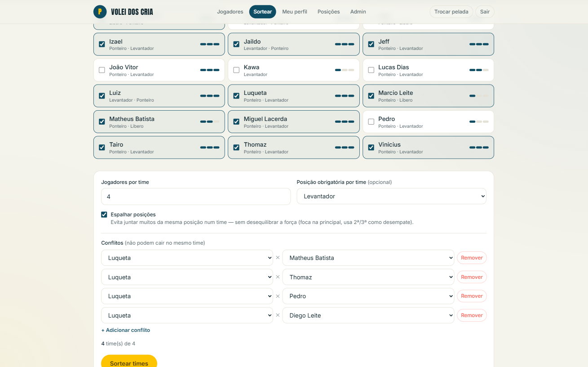The image size is (588, 367).
Task: Disable the Espalhar posições checkbox
Action: pos(104,215)
